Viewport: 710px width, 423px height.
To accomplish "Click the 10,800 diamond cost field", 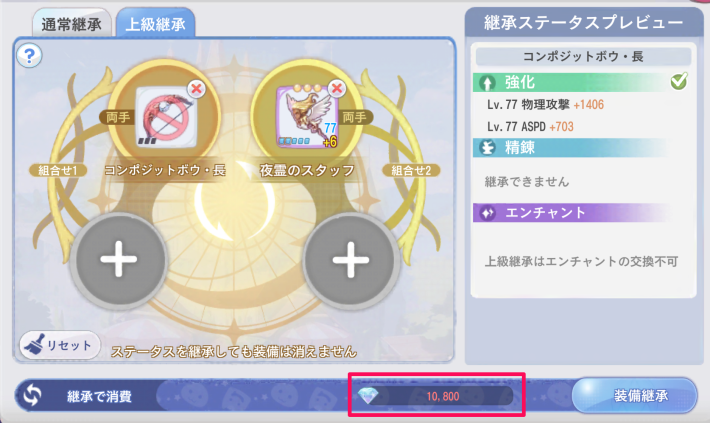I will pyautogui.click(x=435, y=396).
